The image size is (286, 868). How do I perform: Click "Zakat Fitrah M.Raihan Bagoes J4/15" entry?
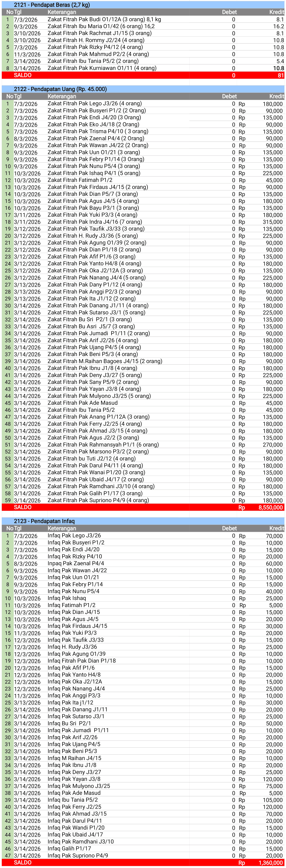[x=105, y=361]
